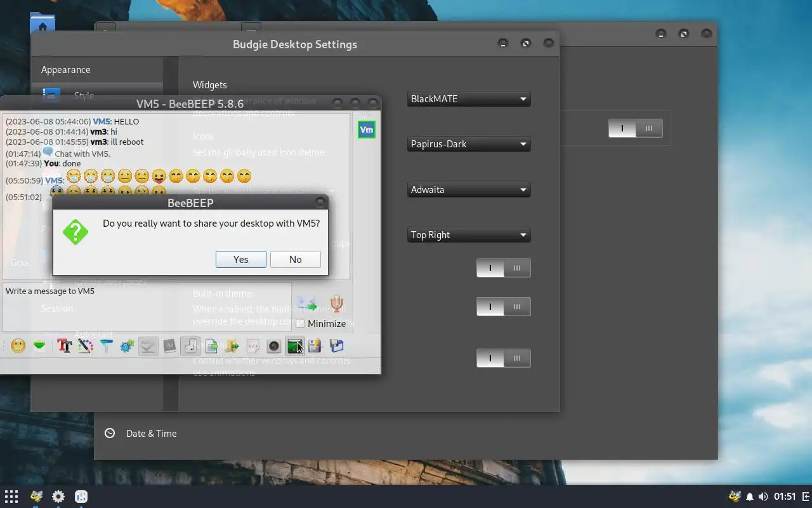Toggle the switch beside BlackMATE row's right panel
This screenshot has width=812, height=508.
[x=636, y=128]
